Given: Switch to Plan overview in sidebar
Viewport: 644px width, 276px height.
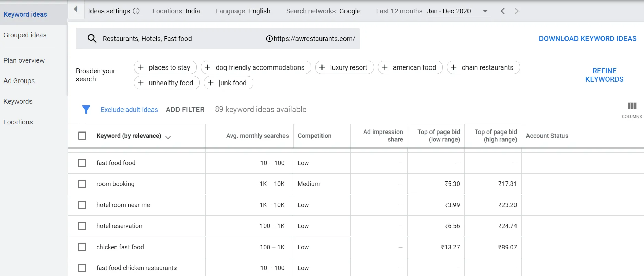Looking at the screenshot, I should pyautogui.click(x=24, y=60).
